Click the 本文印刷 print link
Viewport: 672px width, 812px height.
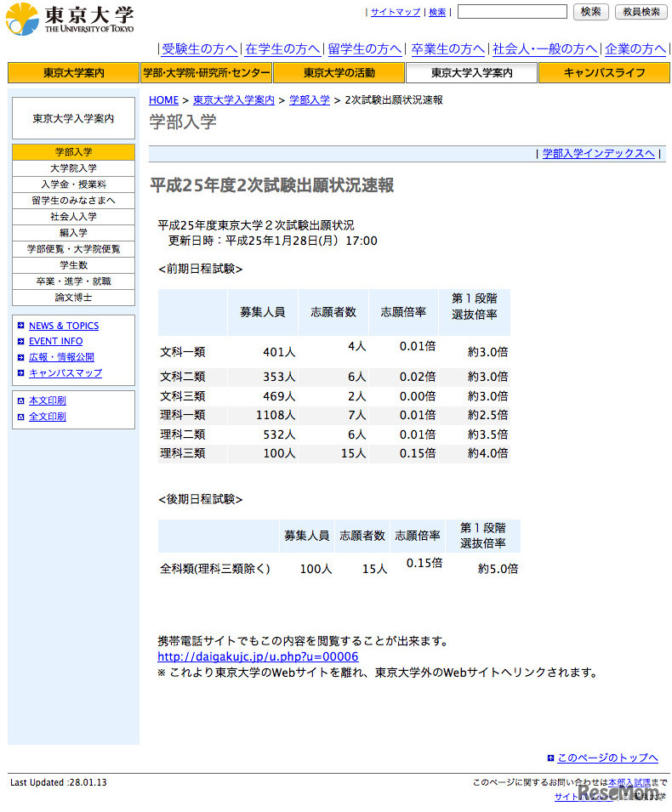coord(48,400)
